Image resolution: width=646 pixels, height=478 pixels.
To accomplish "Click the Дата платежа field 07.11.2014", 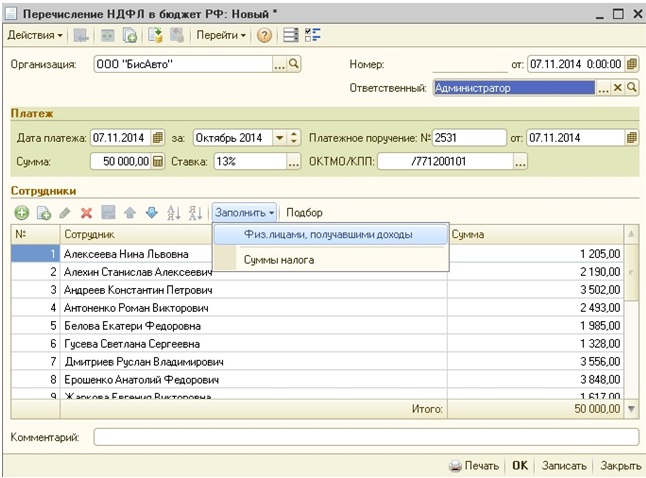I will 121,138.
